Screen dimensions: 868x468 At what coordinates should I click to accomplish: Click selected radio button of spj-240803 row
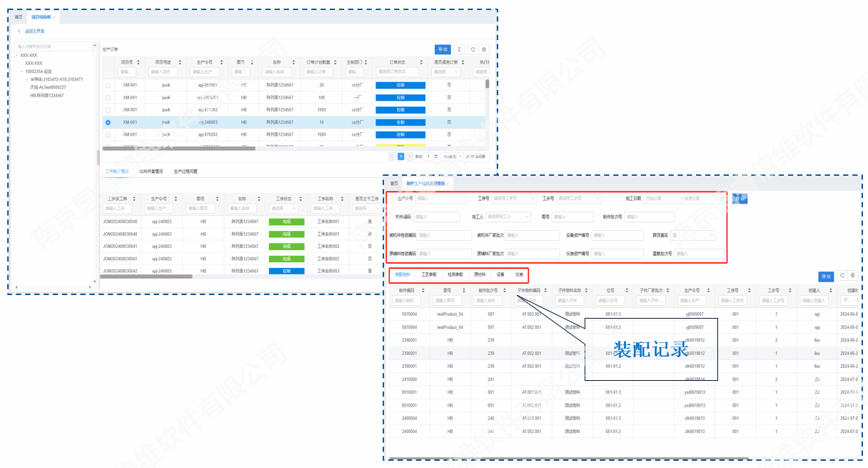pos(108,122)
